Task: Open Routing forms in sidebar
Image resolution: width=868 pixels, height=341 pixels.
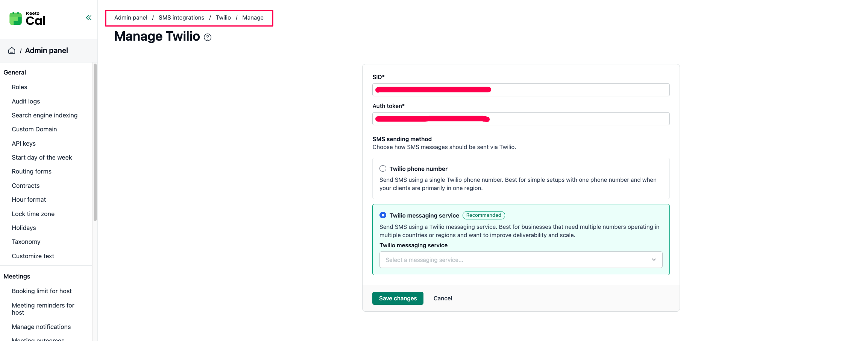Action: click(32, 171)
